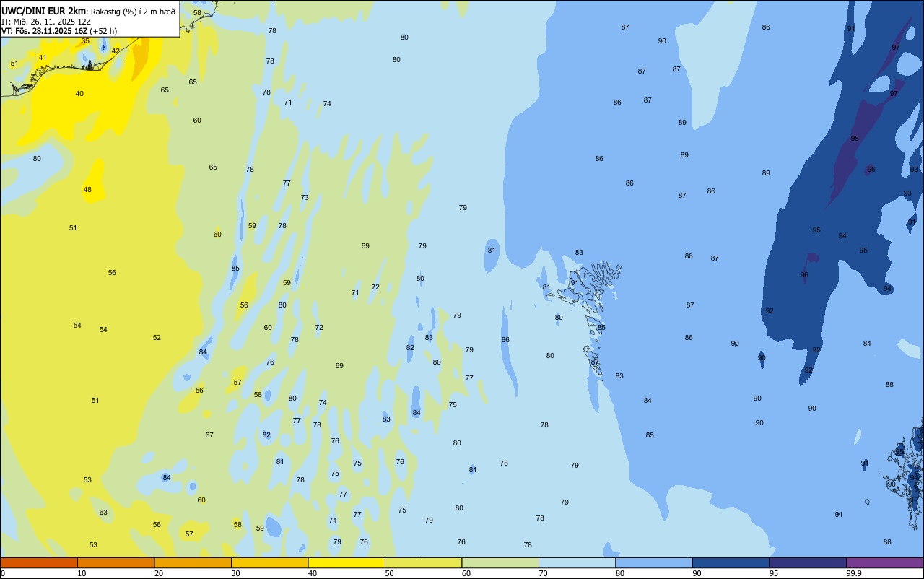Click the humidity value 98 on the map
924x579 pixels.
(x=855, y=139)
